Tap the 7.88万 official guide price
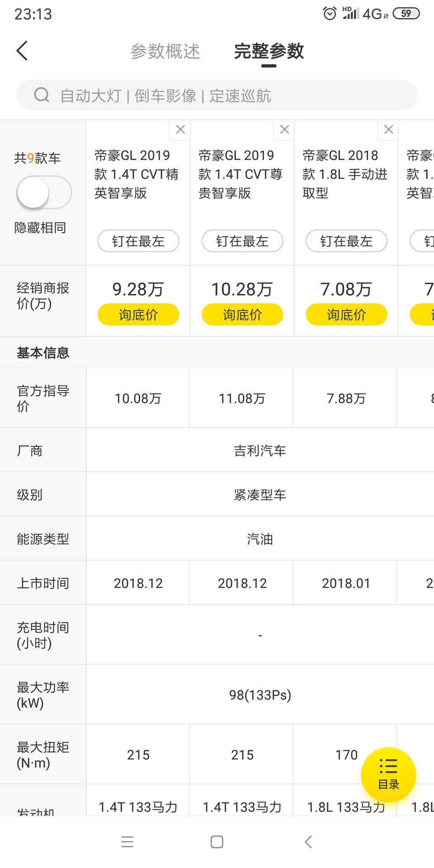This screenshot has height=868, width=434. 346,398
